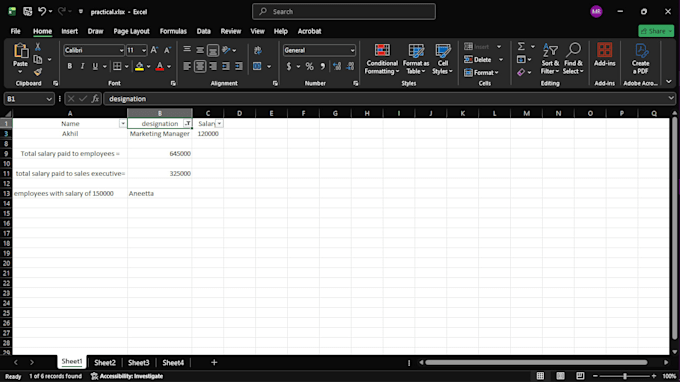The height and width of the screenshot is (382, 680).
Task: Open Accessibility: Investigate in status bar
Action: [x=127, y=376]
